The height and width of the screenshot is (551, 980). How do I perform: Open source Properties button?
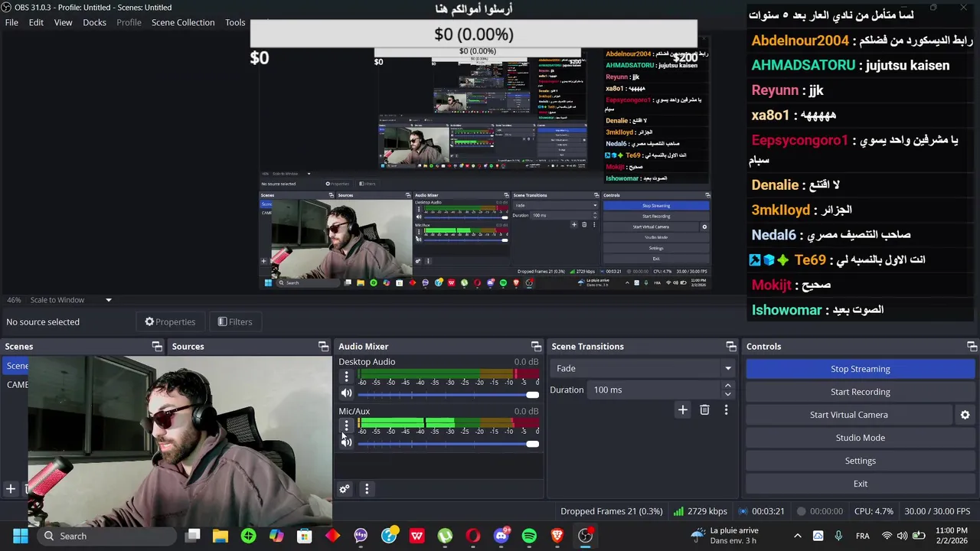(x=170, y=322)
